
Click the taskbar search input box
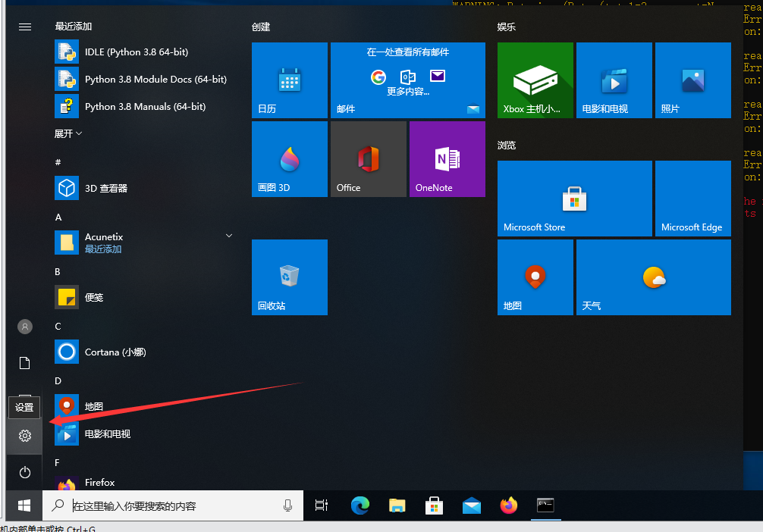pyautogui.click(x=174, y=505)
